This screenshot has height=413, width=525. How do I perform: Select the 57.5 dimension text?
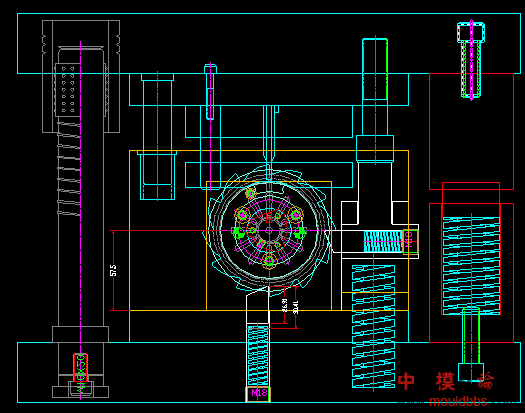[x=113, y=270]
